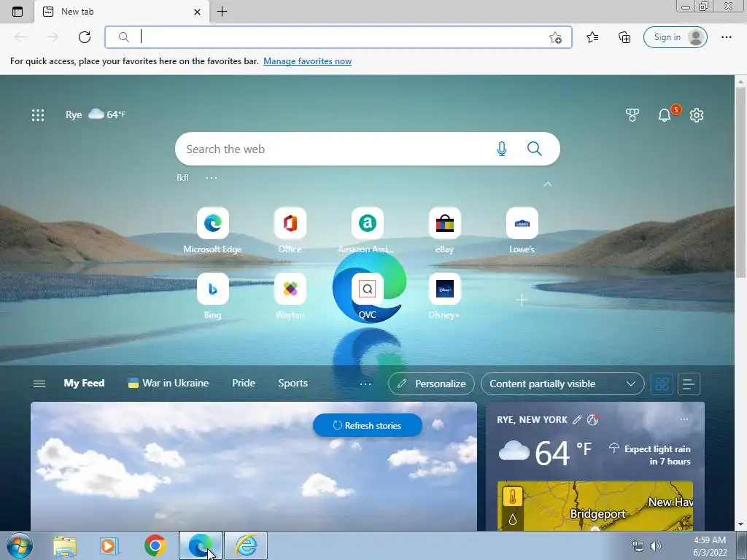Open File Explorer from taskbar
The width and height of the screenshot is (747, 560).
point(65,545)
